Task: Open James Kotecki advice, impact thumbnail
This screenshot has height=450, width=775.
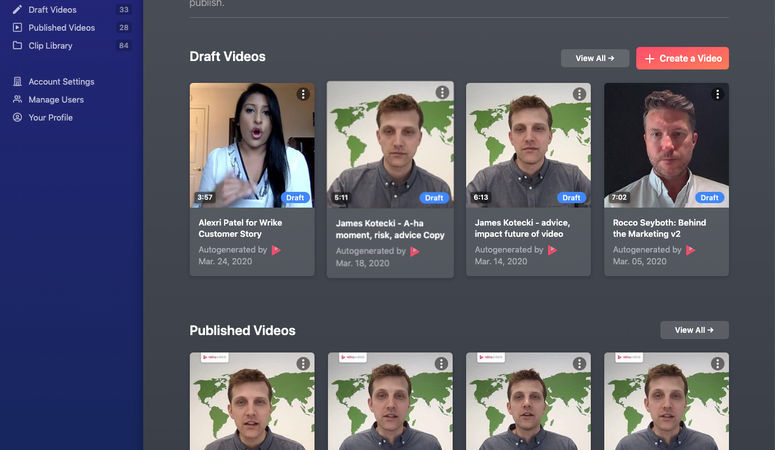Action: pos(528,145)
